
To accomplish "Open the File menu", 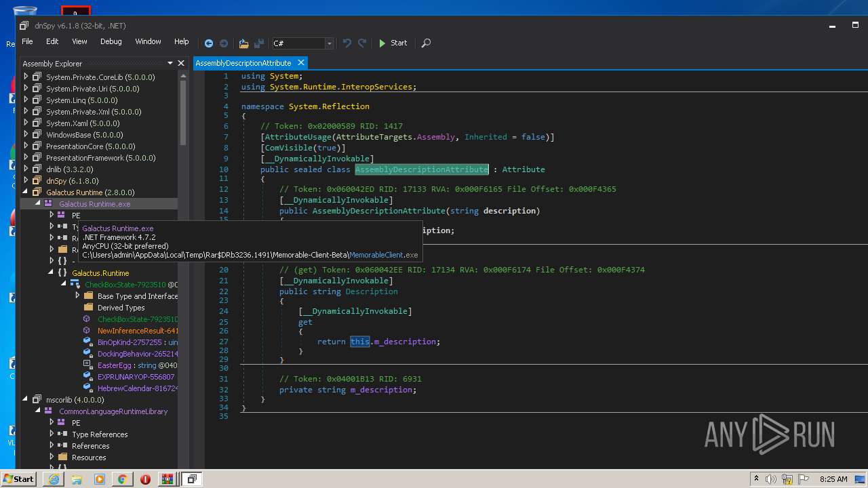I will 27,41.
